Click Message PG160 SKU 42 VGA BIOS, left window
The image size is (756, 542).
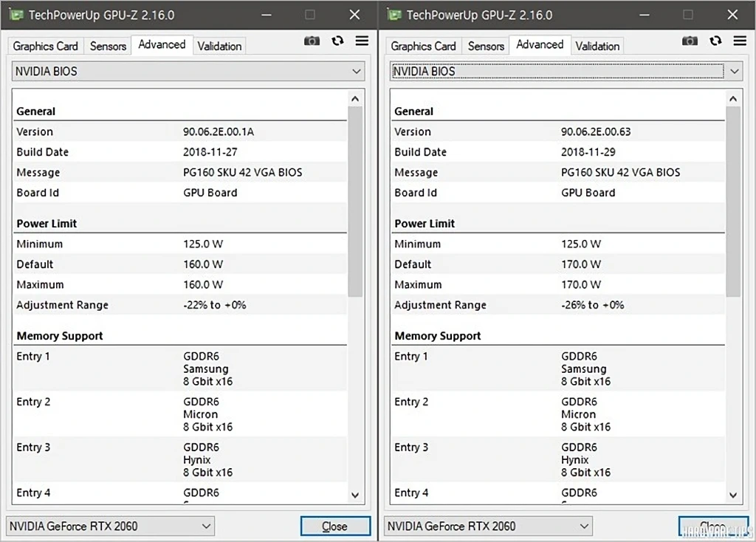click(242, 172)
